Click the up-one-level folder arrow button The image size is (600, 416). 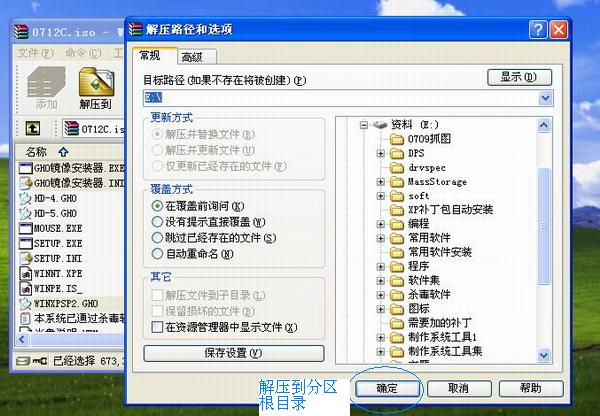pos(33,129)
